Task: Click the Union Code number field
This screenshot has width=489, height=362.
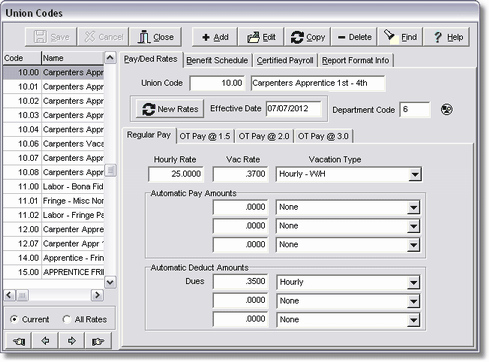Action: (217, 83)
